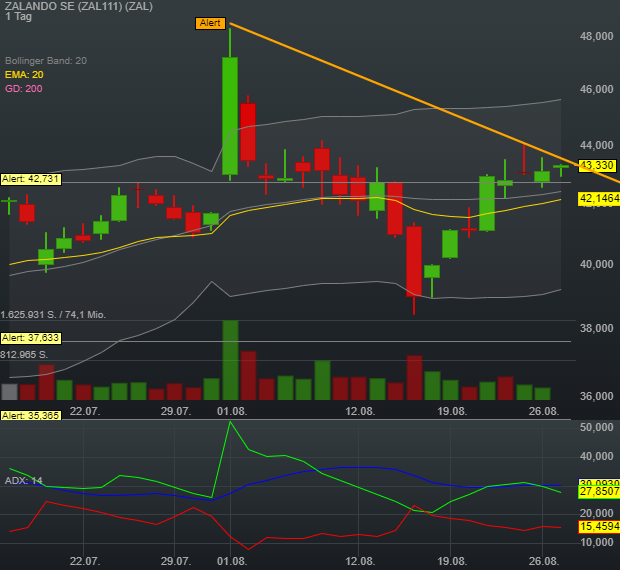Viewport: 620px width, 570px height.
Task: Click the 40,000 label on the price axis
Action: click(596, 264)
